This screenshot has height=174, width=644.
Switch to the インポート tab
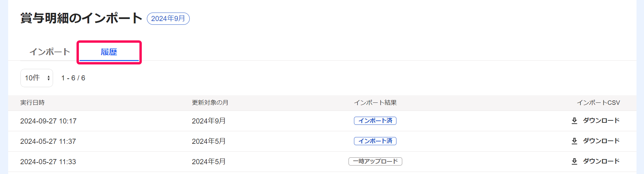point(50,52)
